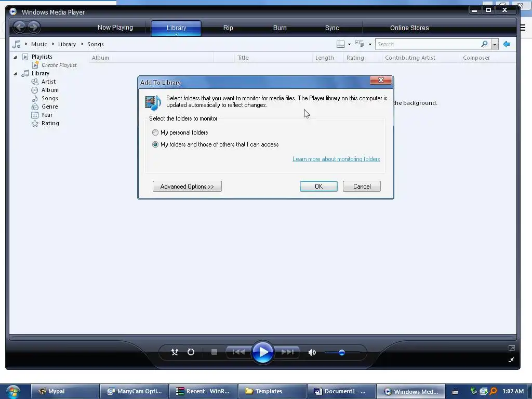Open Album in the library tree
The height and width of the screenshot is (399, 532).
coord(50,90)
